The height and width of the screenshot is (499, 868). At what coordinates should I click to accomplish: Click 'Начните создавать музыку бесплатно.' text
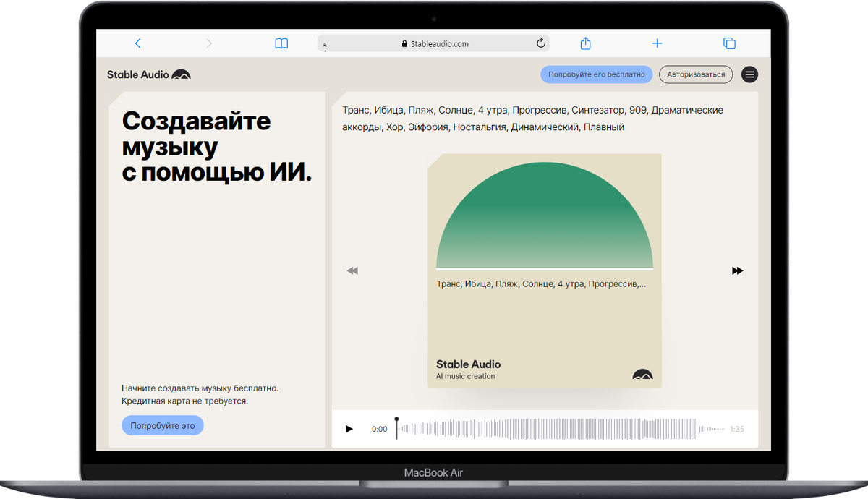[200, 388]
